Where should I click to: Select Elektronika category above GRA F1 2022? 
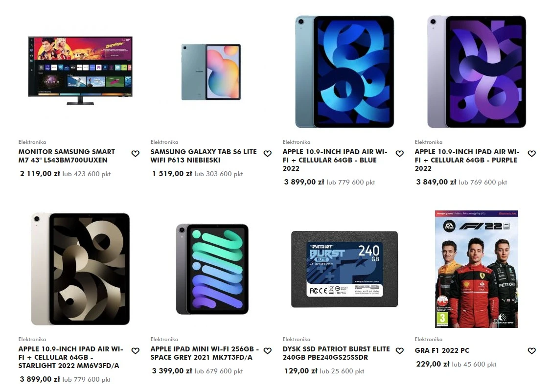[428, 339]
